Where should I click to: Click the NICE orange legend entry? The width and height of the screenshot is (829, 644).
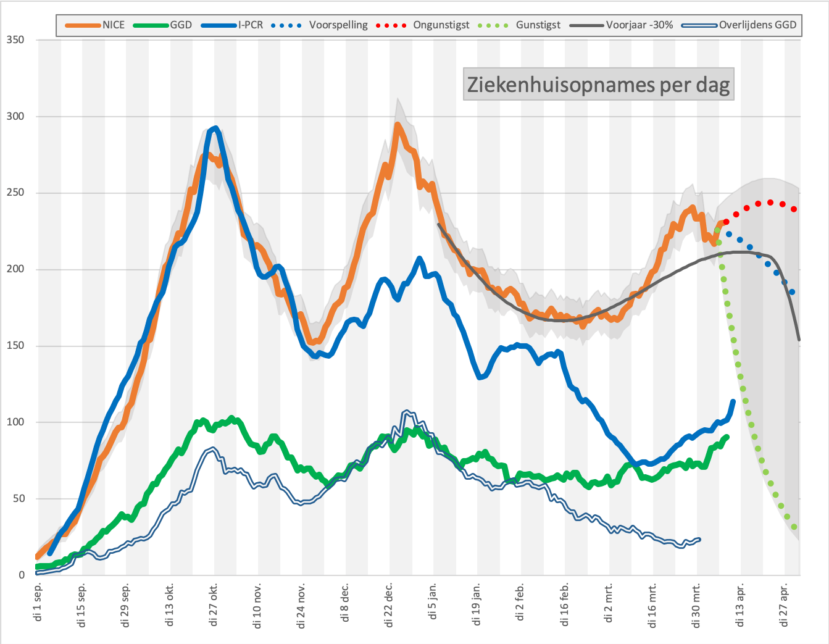coord(94,25)
